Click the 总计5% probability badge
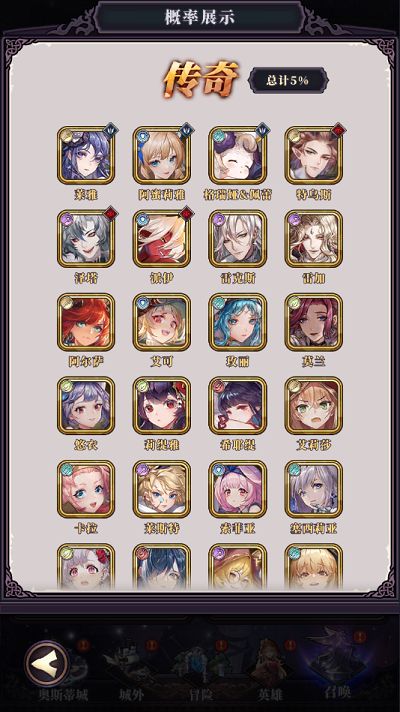Screen dimensions: 400x712 pos(288,80)
